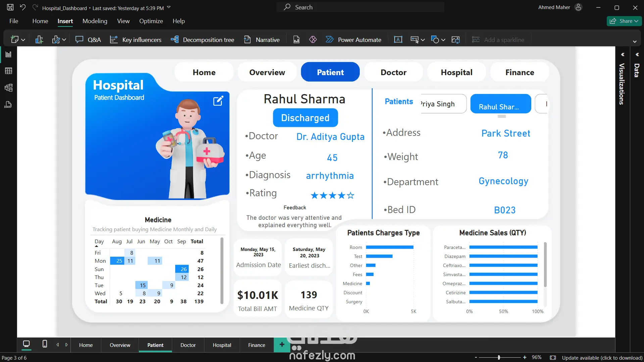644x362 pixels.
Task: Select Rahul Shar... patient slicer tile
Action: coord(500,104)
